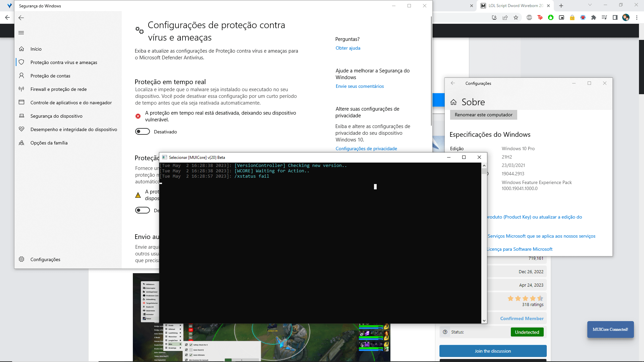This screenshot has width=644, height=362.
Task: Select Desempenho e integridade do dispositivo
Action: (68, 129)
